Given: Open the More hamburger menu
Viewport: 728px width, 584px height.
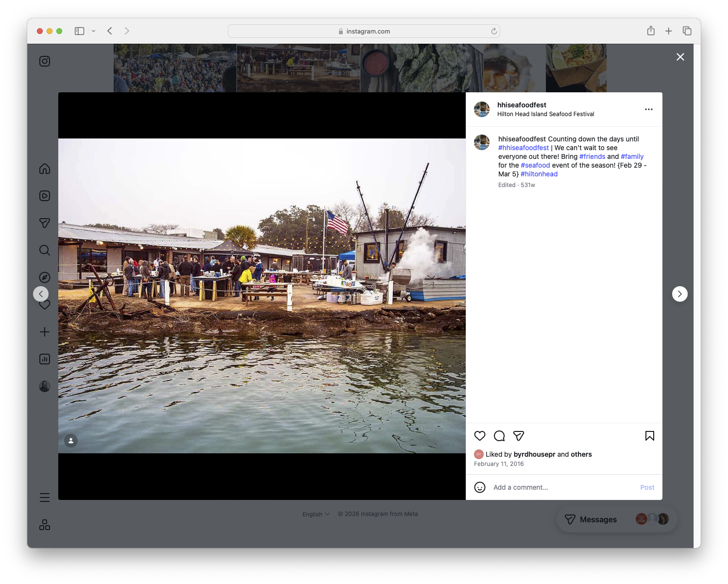Looking at the screenshot, I should pyautogui.click(x=44, y=497).
